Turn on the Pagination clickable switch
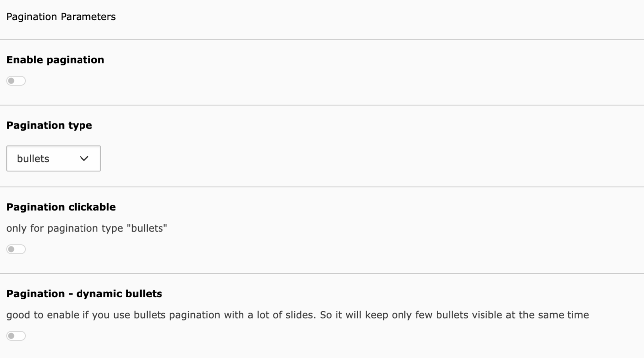 [16, 249]
